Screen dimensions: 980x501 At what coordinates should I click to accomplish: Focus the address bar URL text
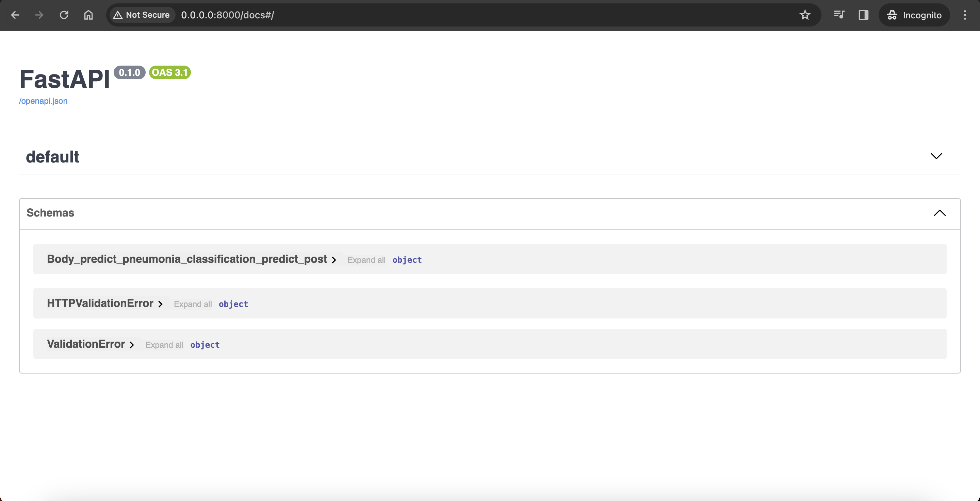pyautogui.click(x=228, y=15)
